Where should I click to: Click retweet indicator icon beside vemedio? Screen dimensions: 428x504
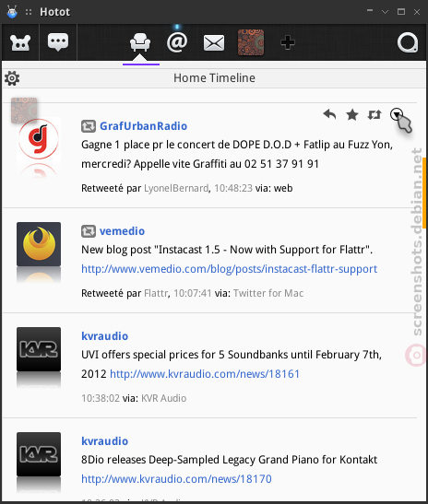click(89, 231)
